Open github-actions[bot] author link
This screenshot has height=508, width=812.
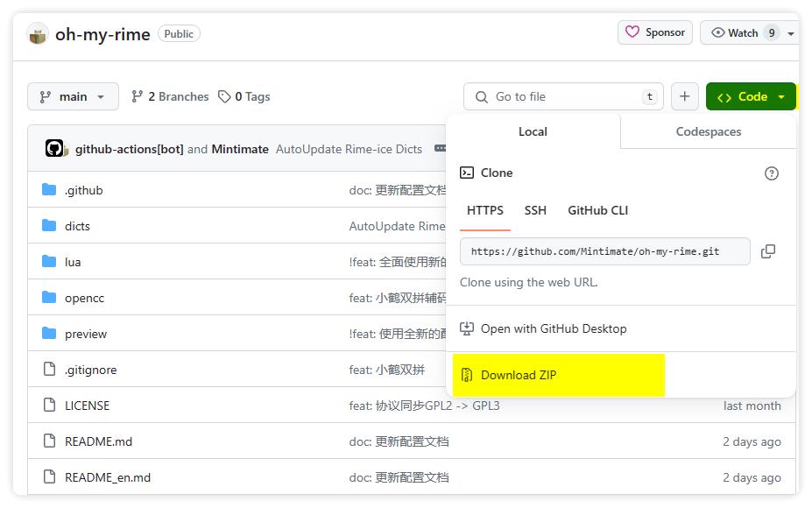coord(129,149)
